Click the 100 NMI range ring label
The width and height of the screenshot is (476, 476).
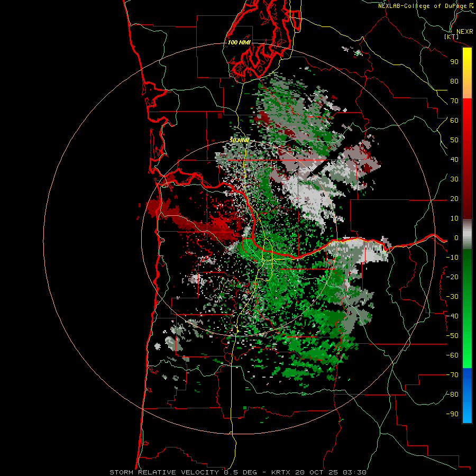pyautogui.click(x=239, y=42)
